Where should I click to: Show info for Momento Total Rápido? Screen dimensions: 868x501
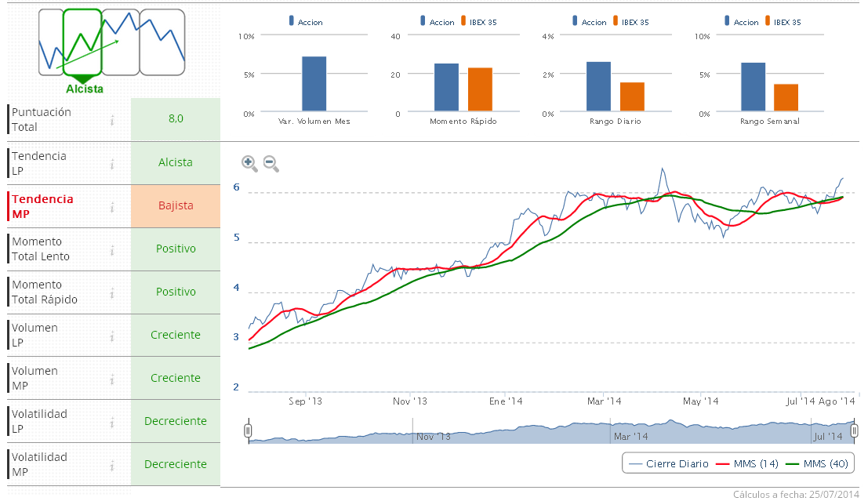pos(112,292)
